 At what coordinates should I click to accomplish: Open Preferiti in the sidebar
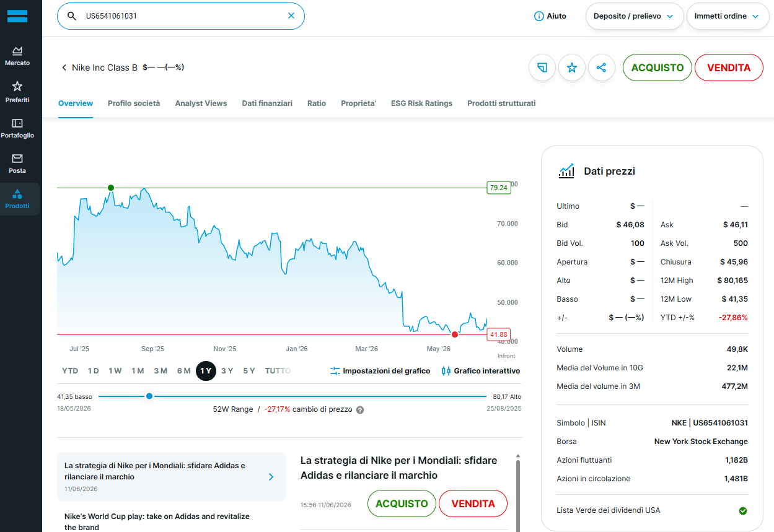(x=17, y=92)
